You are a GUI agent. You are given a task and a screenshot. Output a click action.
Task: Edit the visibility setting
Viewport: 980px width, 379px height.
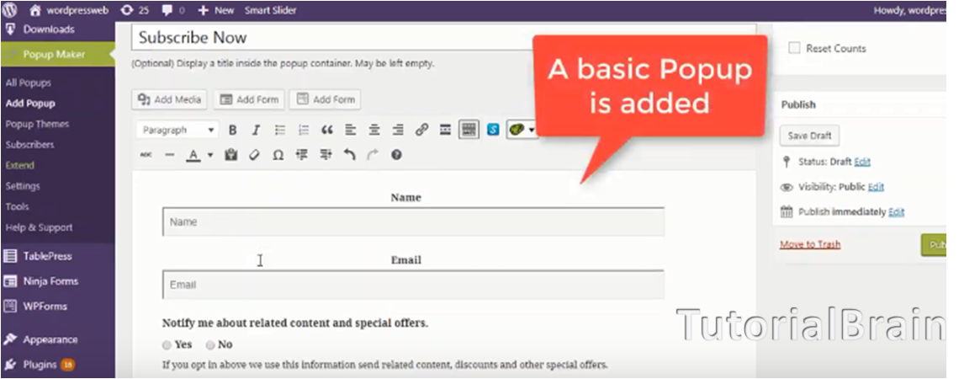(877, 187)
